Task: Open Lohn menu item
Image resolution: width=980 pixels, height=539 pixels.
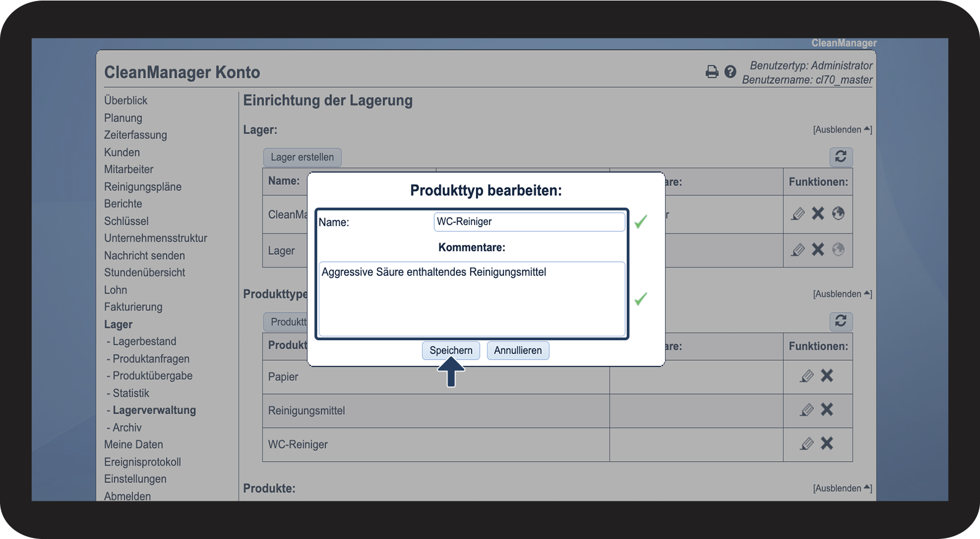Action: pos(115,290)
